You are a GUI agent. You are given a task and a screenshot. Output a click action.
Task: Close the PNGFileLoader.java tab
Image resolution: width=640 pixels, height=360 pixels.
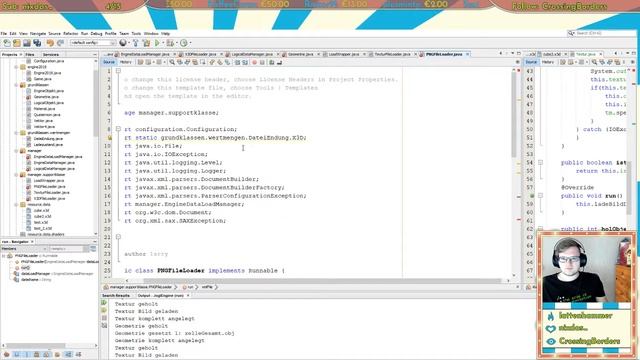[468, 54]
